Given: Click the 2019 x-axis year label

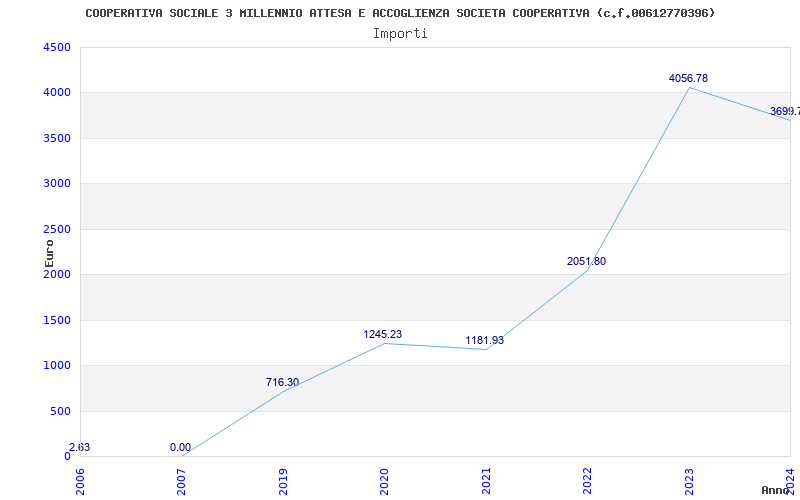Looking at the screenshot, I should tap(283, 482).
